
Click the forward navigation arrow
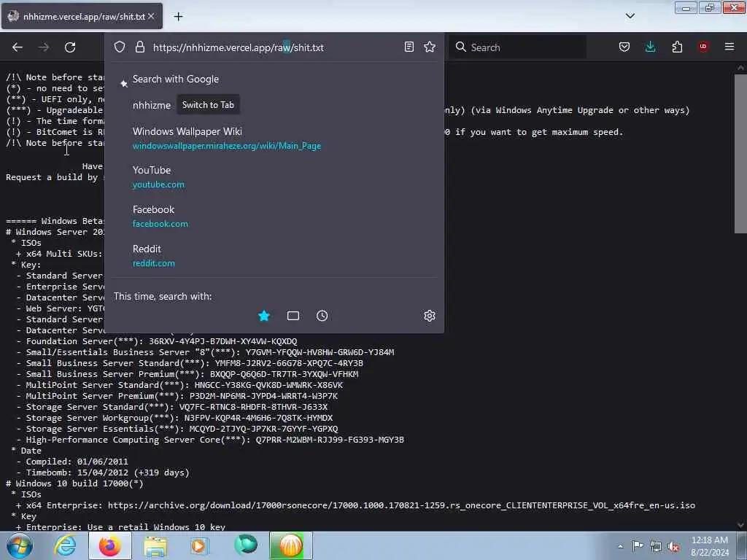coord(43,47)
